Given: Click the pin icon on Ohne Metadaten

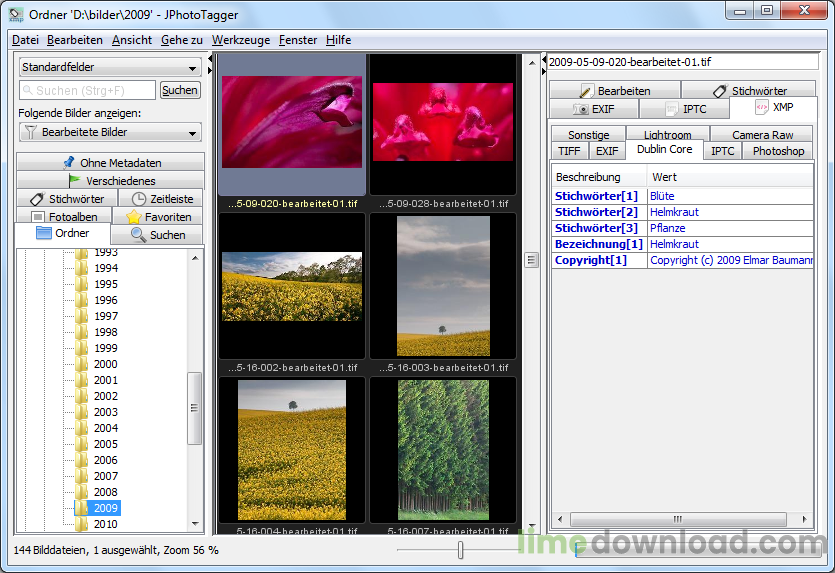Looking at the screenshot, I should (x=68, y=162).
